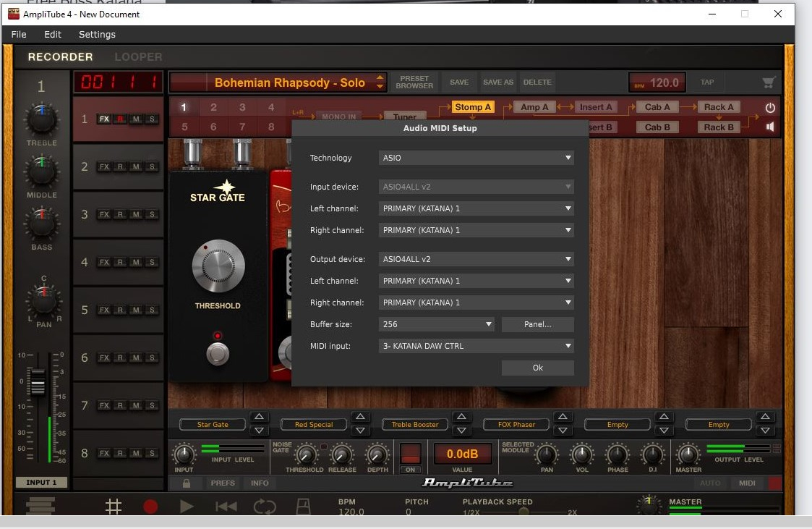Select the Red Special stomp slot
812x529 pixels.
tap(314, 424)
